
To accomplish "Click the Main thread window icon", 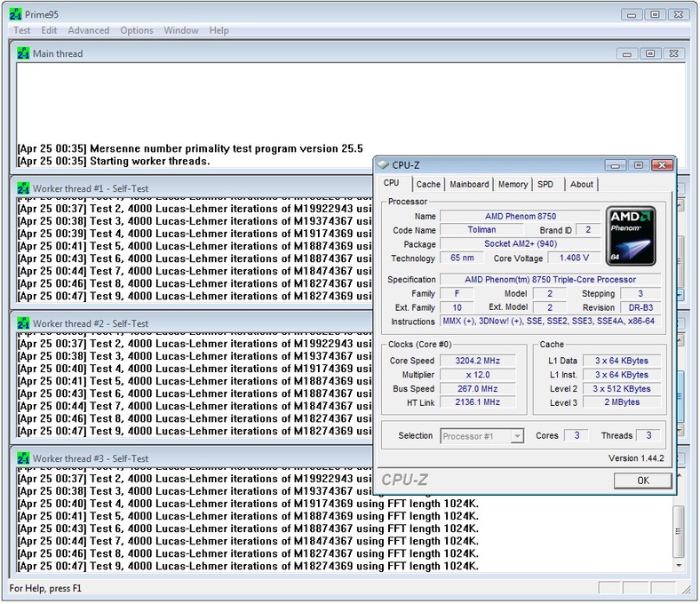I will 24,53.
